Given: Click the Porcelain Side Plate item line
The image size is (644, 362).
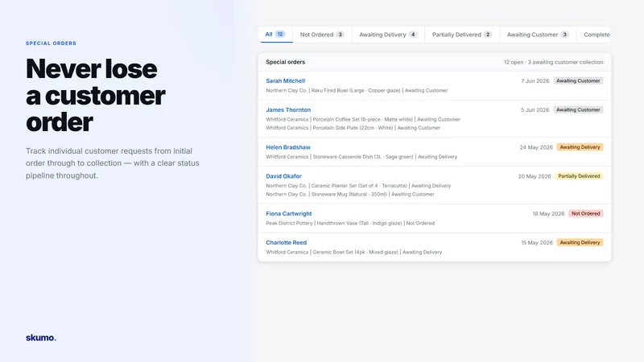Looking at the screenshot, I should 353,128.
